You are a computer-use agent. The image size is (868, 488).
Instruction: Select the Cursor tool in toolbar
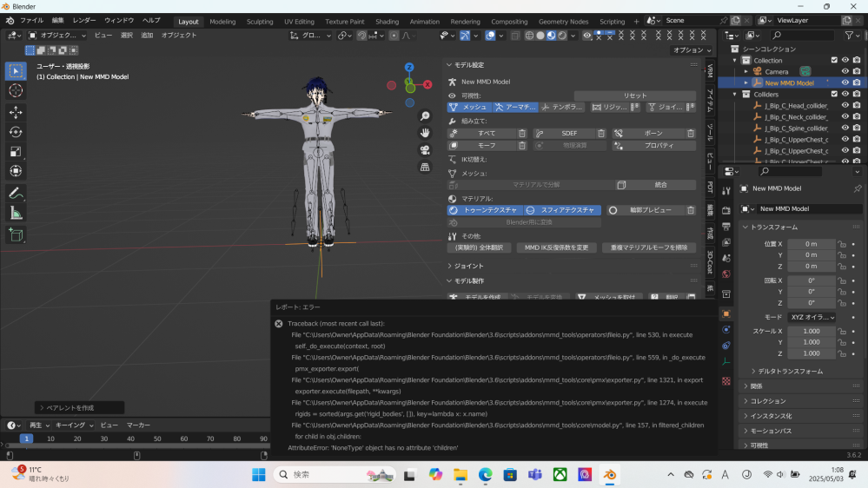pos(16,90)
